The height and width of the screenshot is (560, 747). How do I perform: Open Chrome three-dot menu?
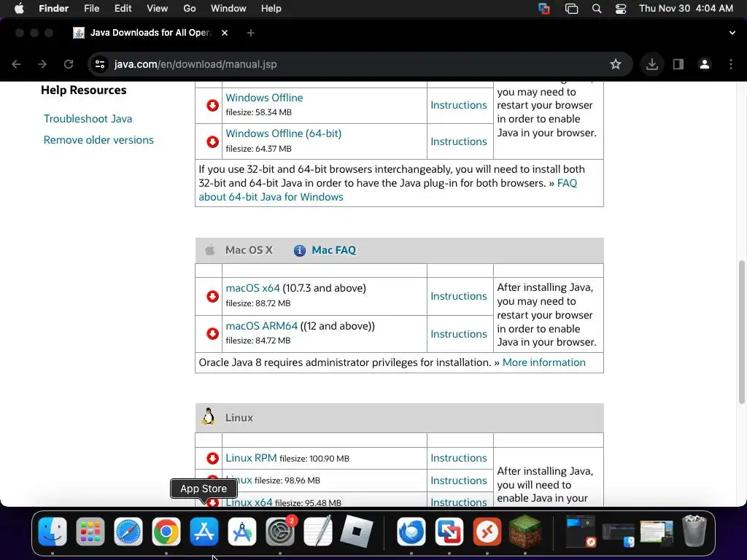[x=731, y=64]
